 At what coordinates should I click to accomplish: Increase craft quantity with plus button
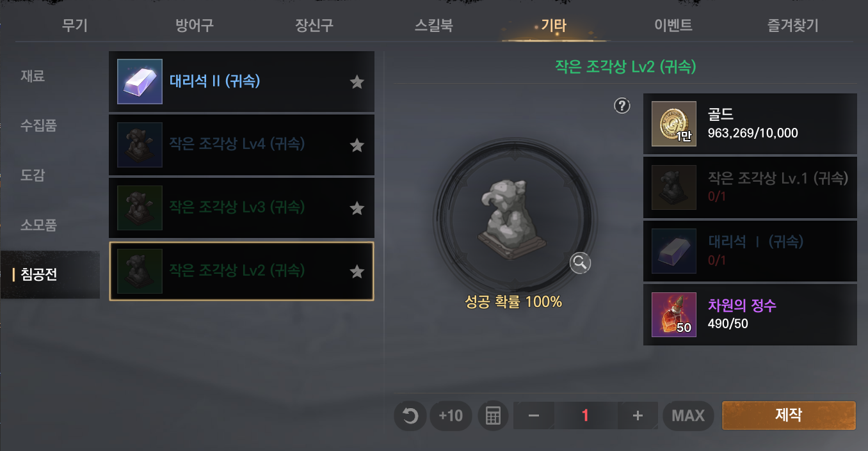(x=638, y=416)
